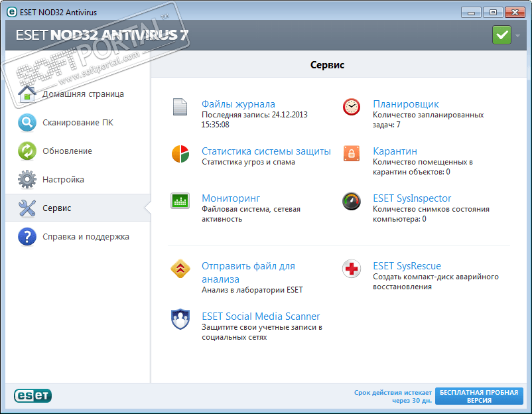
Task: Click the protection statistics pie chart icon
Action: [180, 154]
